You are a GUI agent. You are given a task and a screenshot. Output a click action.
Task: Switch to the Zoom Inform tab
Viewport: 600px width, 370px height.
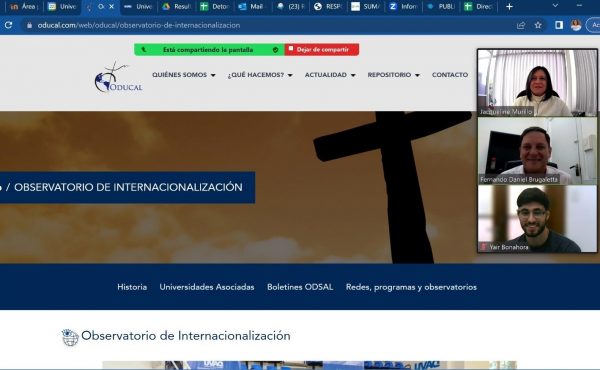[403, 7]
